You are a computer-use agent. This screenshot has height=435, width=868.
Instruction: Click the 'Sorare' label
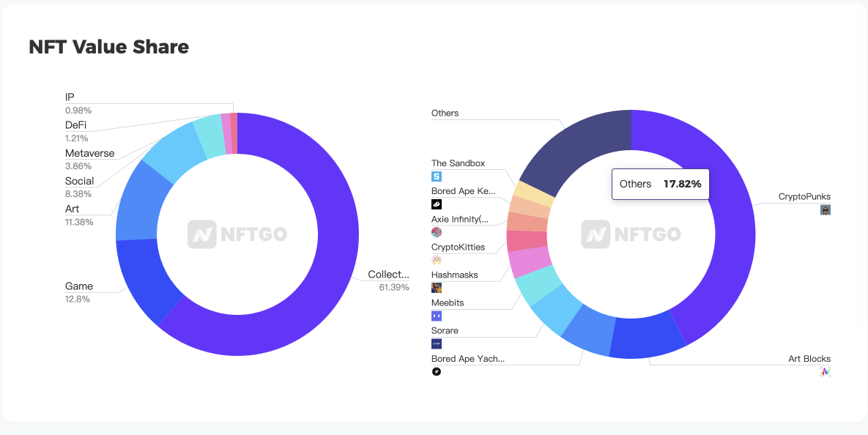pos(445,330)
